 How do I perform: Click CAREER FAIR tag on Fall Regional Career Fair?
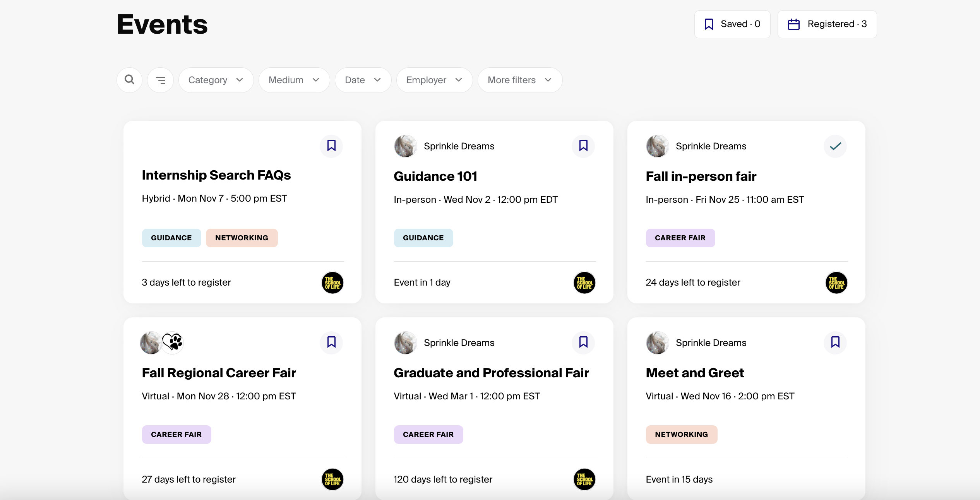point(176,435)
